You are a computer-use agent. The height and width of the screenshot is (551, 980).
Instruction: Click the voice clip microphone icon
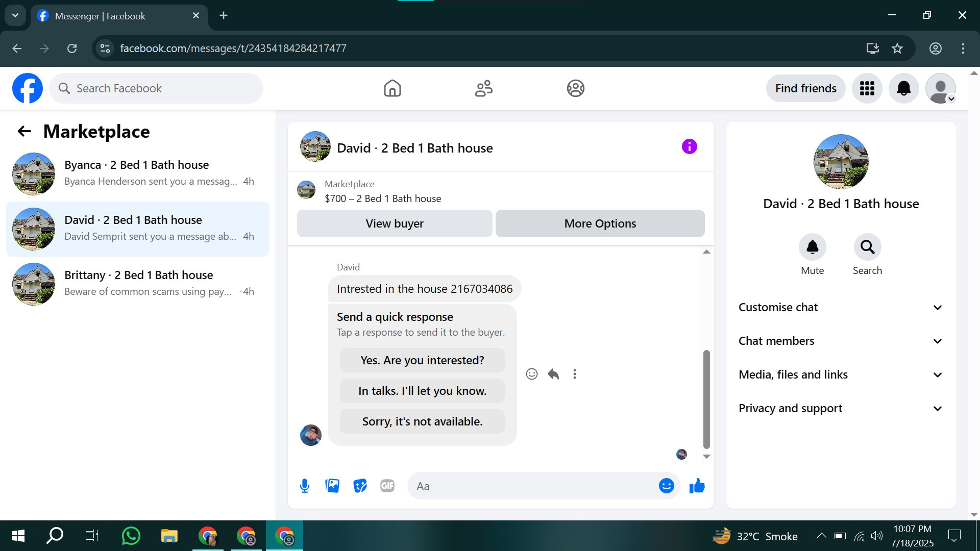tap(305, 486)
